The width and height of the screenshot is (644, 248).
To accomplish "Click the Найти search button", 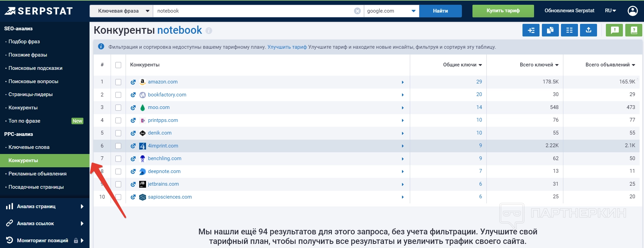I will pos(440,11).
